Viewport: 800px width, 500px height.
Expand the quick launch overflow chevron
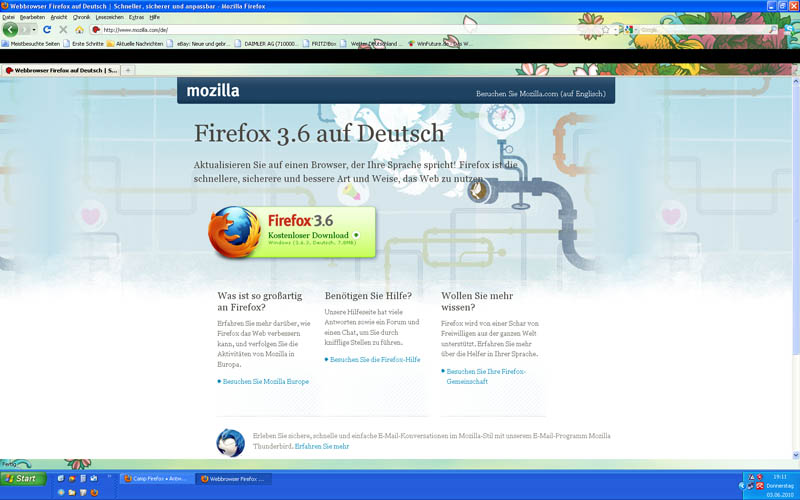coord(109,478)
